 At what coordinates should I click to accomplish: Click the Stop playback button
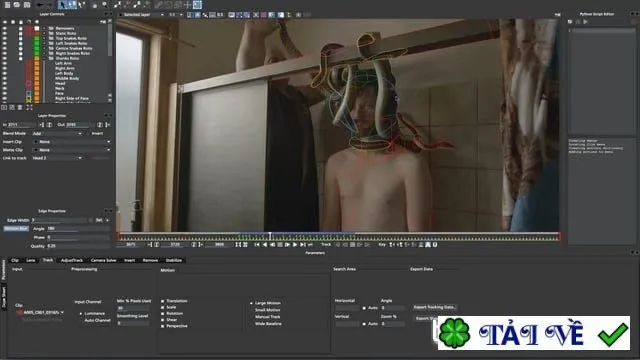280,244
